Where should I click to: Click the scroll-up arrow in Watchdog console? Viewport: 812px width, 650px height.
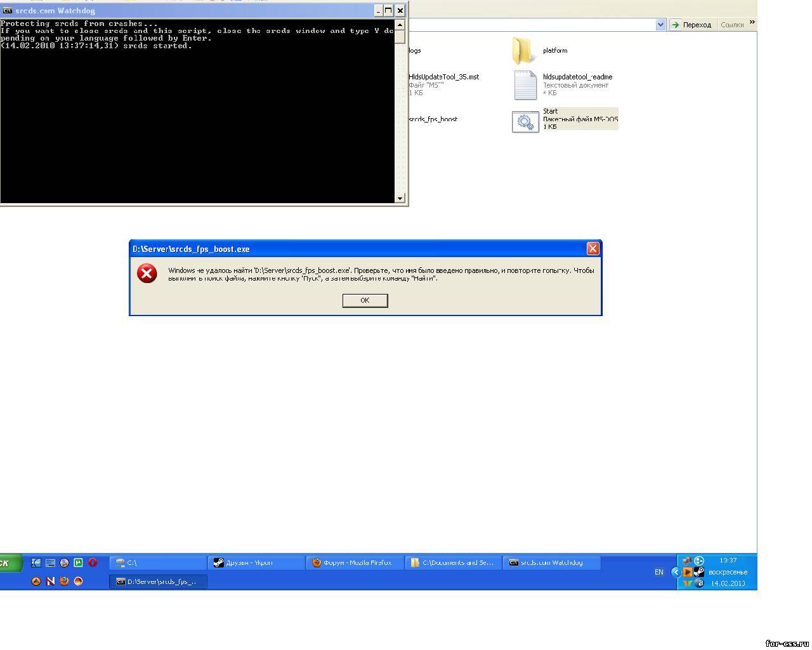(x=400, y=24)
